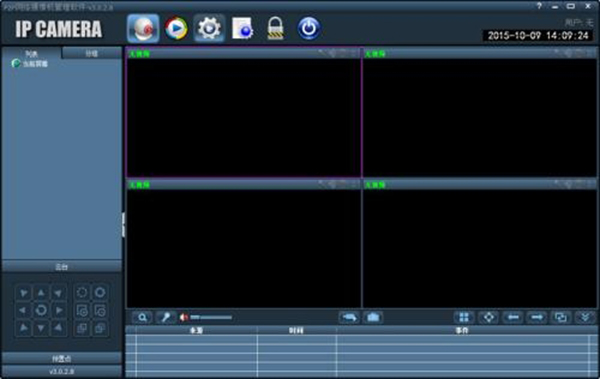The image size is (600, 379).
Task: Click the dotted-circle iris close button
Action: point(82,293)
